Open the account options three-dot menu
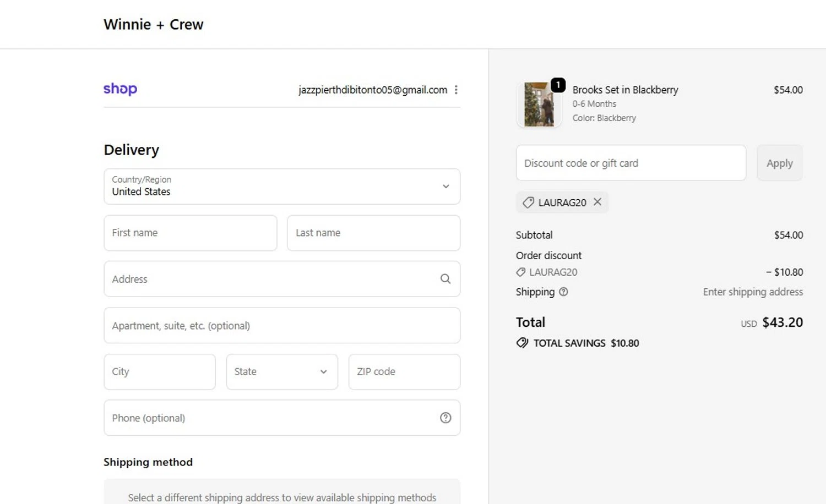The image size is (826, 504). (x=456, y=90)
